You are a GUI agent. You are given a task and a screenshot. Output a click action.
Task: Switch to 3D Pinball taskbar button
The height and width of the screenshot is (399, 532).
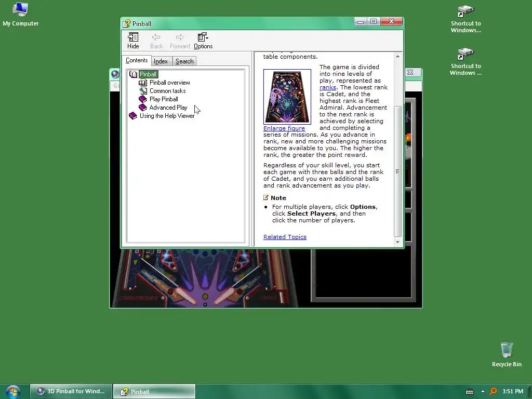click(x=71, y=391)
